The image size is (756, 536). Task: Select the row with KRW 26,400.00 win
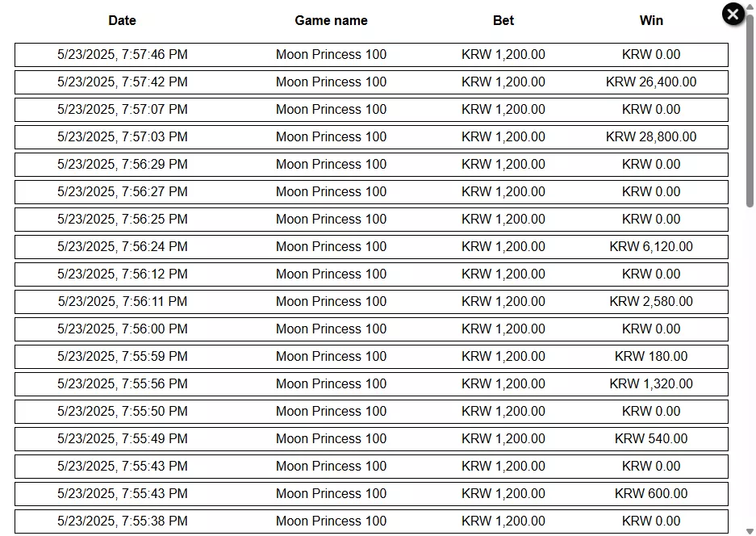click(x=371, y=82)
